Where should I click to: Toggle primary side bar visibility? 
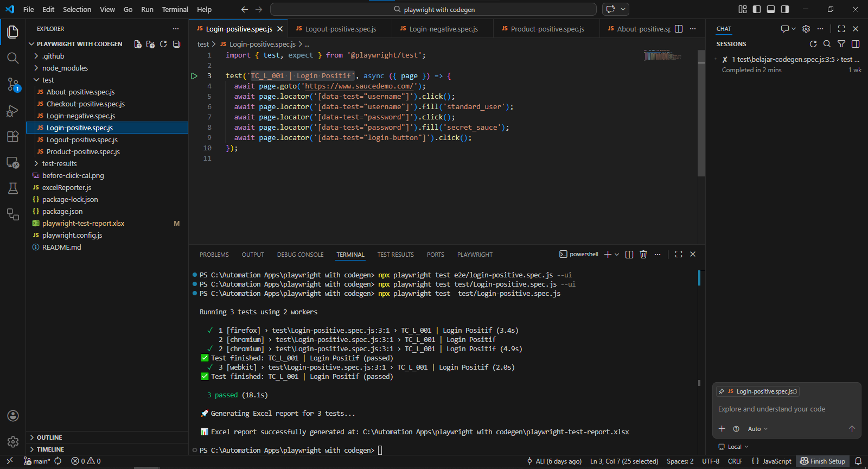click(757, 9)
